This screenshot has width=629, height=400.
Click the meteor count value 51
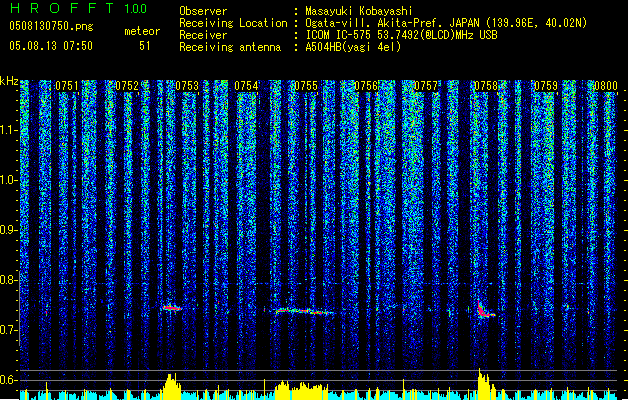point(145,46)
